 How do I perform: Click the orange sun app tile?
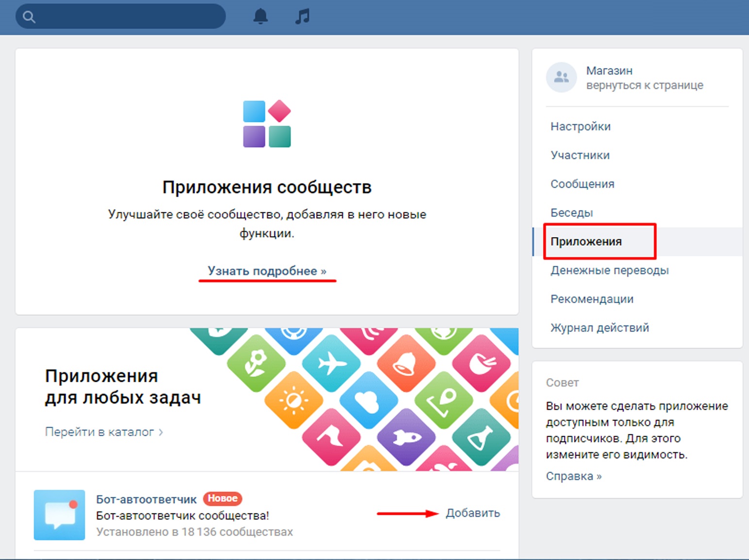point(293,401)
